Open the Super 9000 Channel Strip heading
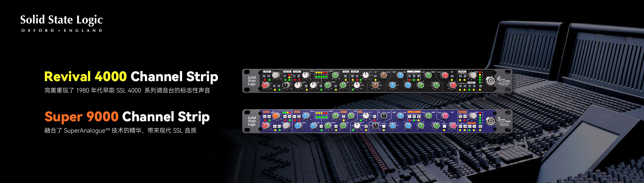The image size is (644, 183). click(x=127, y=117)
